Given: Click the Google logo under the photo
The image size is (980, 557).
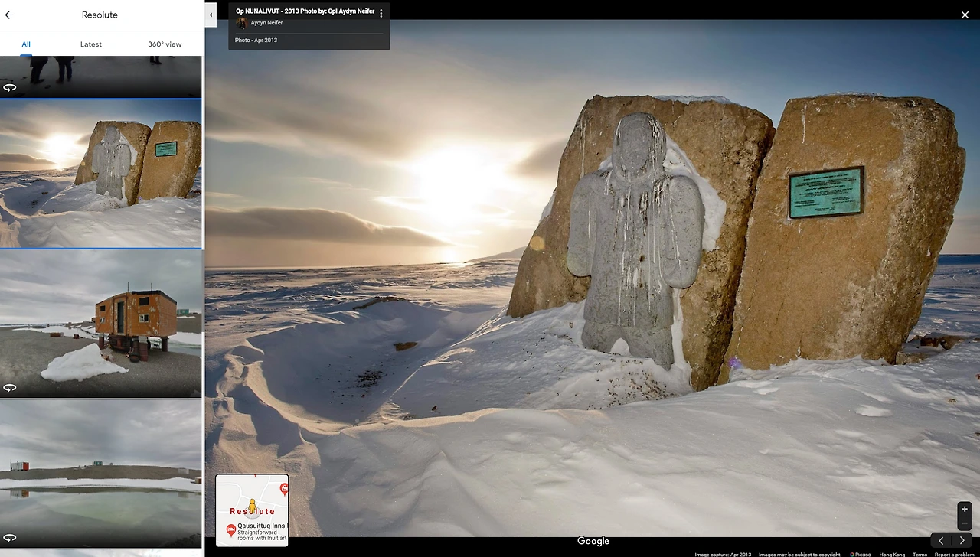Looking at the screenshot, I should point(593,541).
